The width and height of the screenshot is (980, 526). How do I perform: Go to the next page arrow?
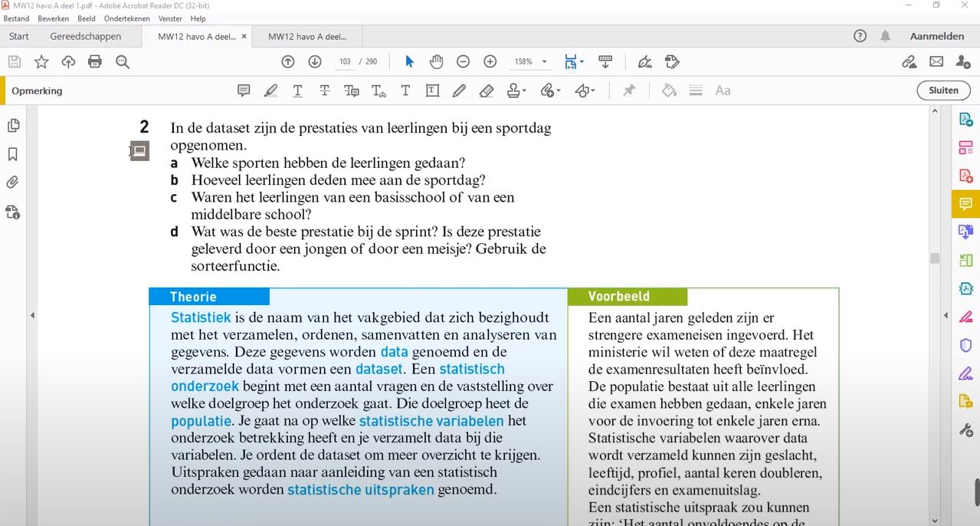pyautogui.click(x=315, y=62)
